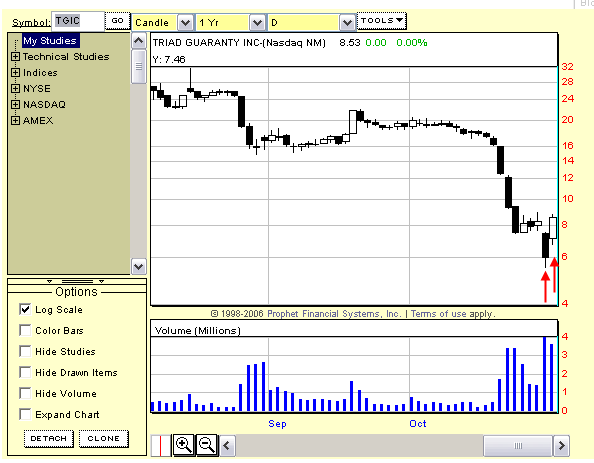Click the Detach button
Viewport: 594px width, 463px height.
point(48,439)
